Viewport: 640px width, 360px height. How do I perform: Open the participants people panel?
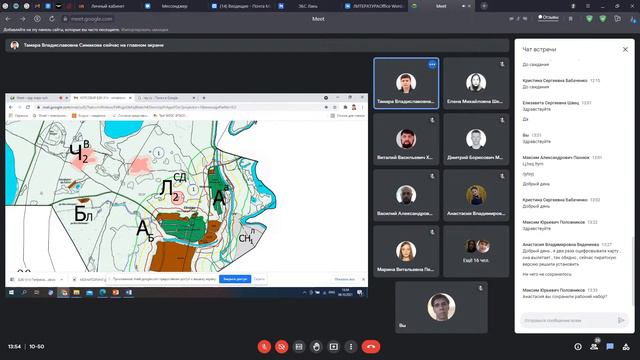click(x=594, y=347)
